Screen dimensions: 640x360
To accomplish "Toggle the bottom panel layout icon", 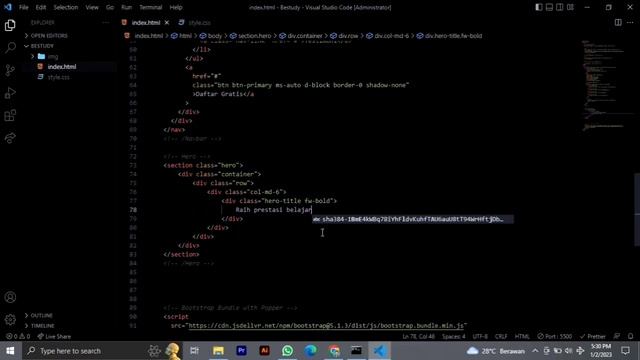I will 549,7.
